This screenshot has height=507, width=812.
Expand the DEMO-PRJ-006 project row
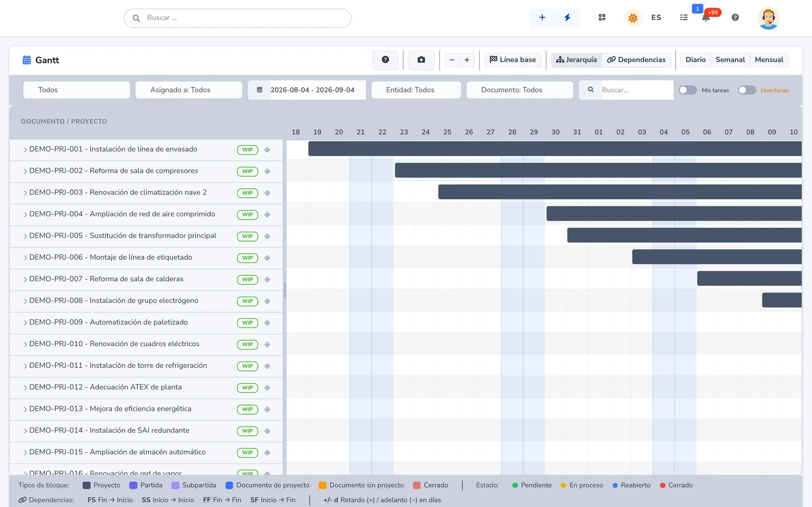(x=25, y=258)
